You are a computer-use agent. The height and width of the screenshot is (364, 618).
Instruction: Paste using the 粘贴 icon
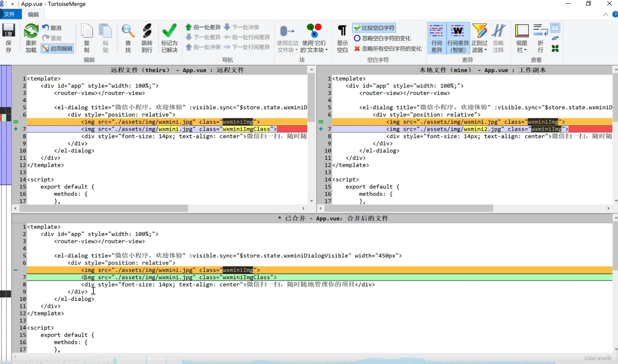[x=105, y=38]
